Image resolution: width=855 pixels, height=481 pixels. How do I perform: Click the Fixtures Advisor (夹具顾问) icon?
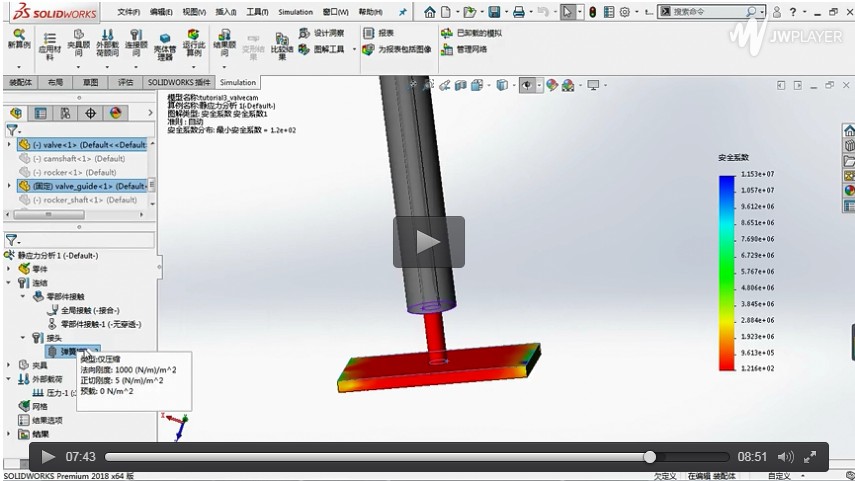coord(77,47)
